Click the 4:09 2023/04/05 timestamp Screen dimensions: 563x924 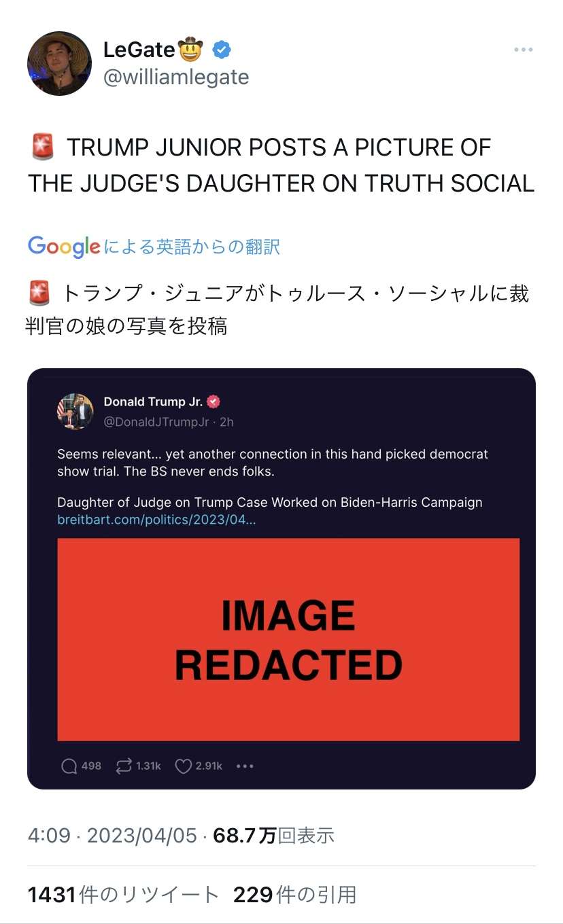(112, 836)
